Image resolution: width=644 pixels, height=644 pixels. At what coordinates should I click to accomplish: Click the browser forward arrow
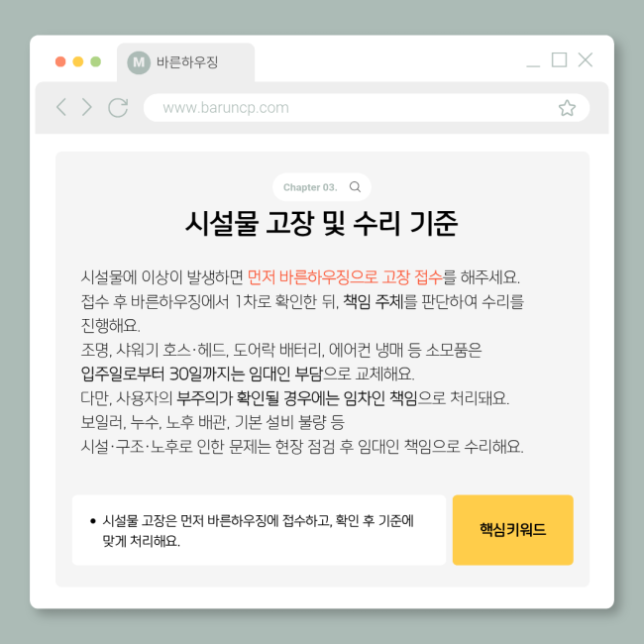pyautogui.click(x=86, y=107)
